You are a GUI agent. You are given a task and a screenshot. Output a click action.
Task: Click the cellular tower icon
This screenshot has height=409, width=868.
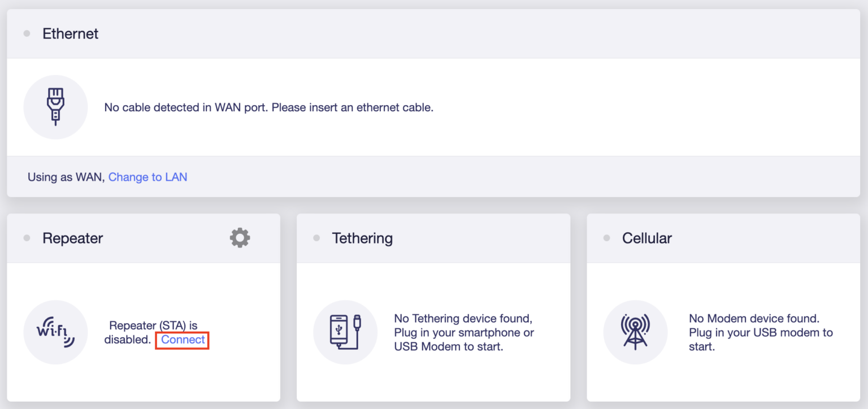pyautogui.click(x=635, y=332)
